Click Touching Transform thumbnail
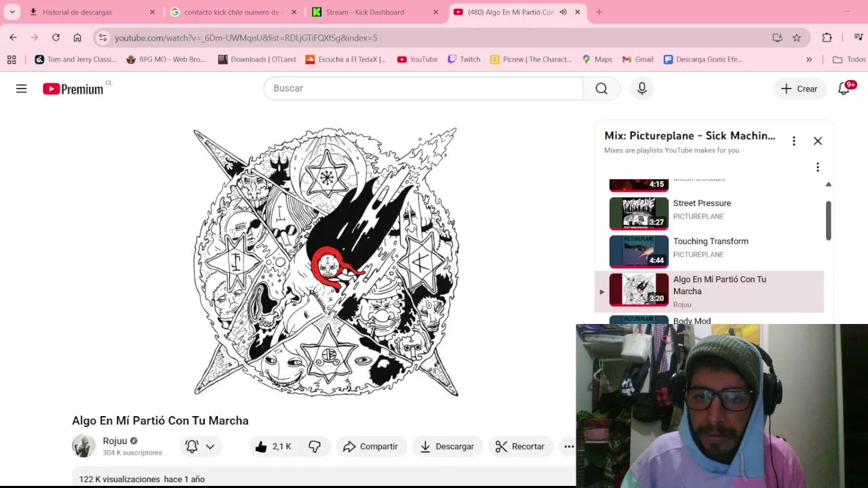This screenshot has height=488, width=868. 639,251
